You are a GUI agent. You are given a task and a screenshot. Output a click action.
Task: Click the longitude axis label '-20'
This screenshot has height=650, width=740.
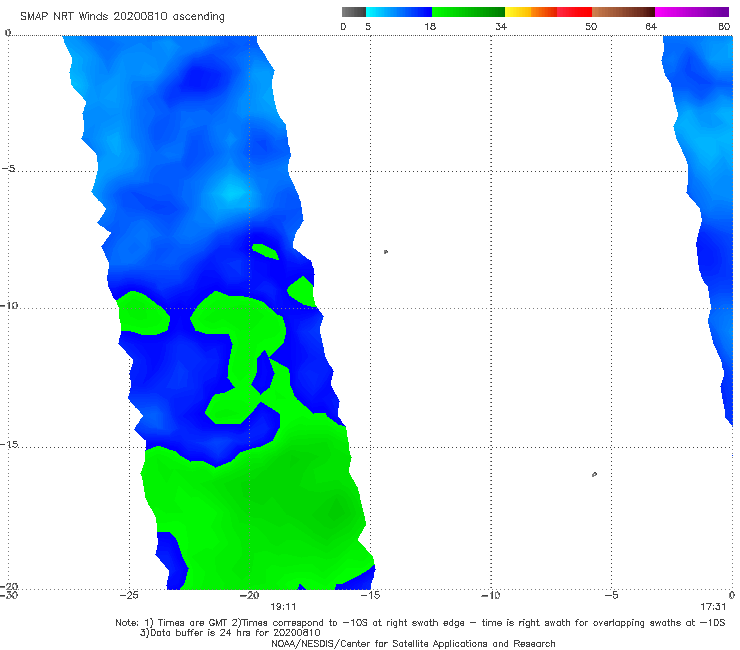coord(250,595)
